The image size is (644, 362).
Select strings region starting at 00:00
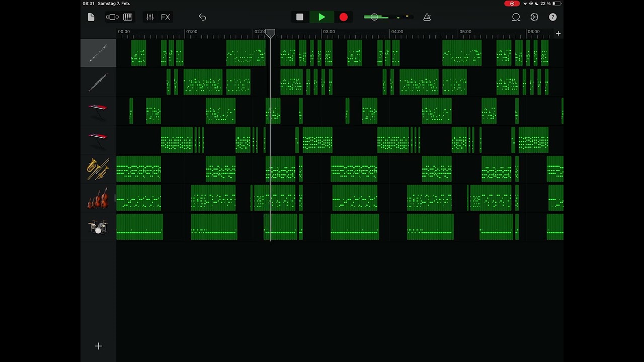(x=138, y=198)
